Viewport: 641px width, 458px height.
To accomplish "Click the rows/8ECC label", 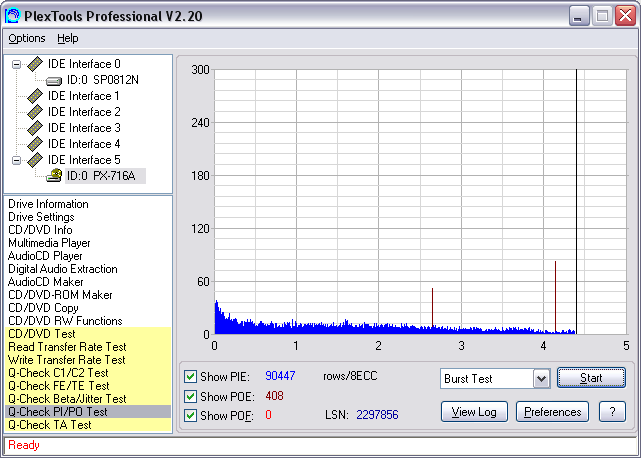I will 350,376.
